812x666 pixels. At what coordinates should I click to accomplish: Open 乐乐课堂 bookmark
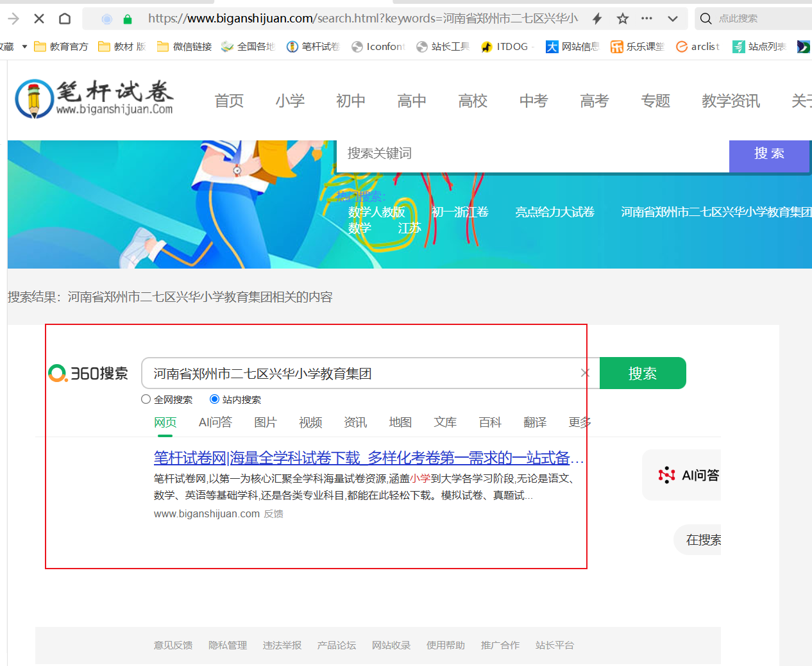[x=638, y=47]
